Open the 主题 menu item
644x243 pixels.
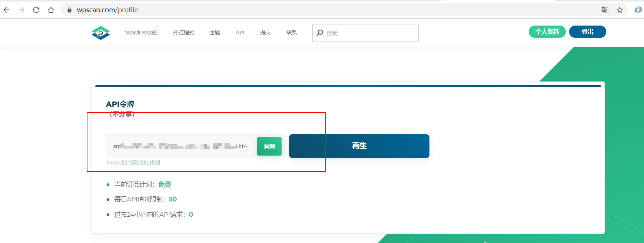tap(215, 33)
